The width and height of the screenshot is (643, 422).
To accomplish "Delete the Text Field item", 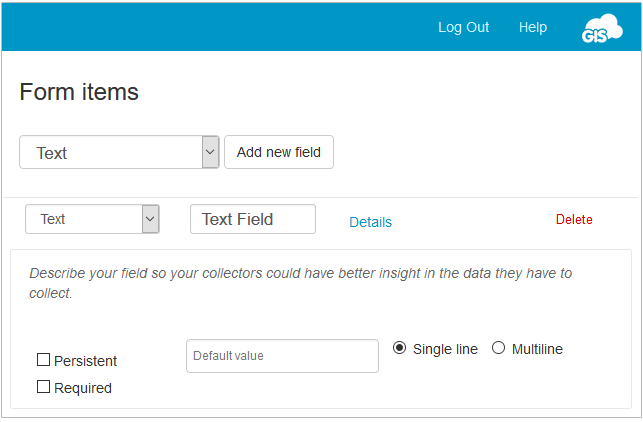I will [574, 220].
